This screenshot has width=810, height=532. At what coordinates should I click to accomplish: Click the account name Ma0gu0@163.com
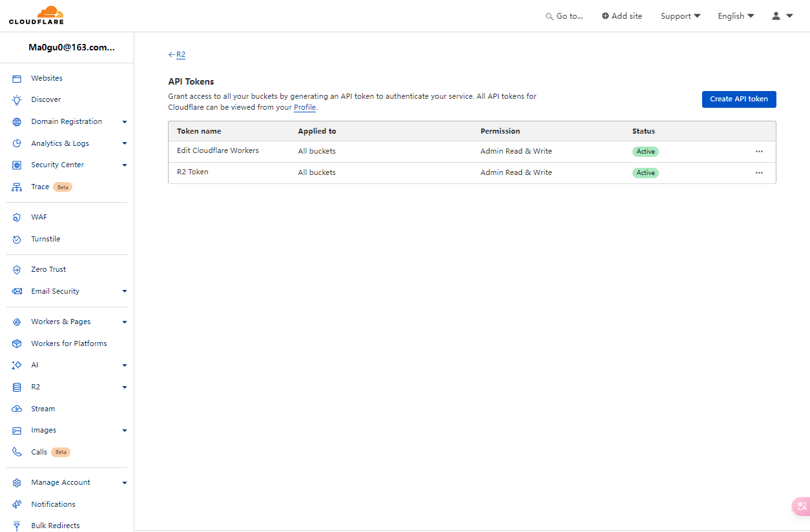point(72,47)
